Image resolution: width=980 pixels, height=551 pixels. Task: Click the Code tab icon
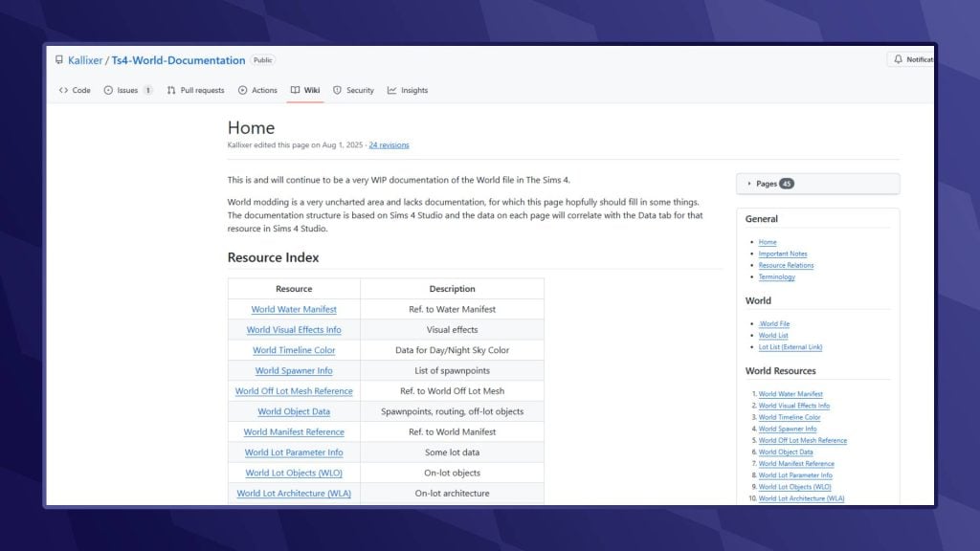63,90
